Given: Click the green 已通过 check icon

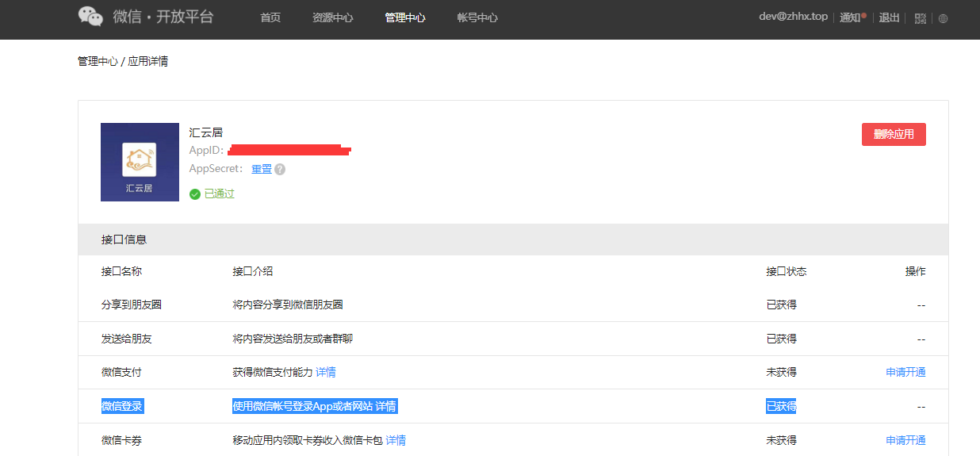Looking at the screenshot, I should point(195,194).
